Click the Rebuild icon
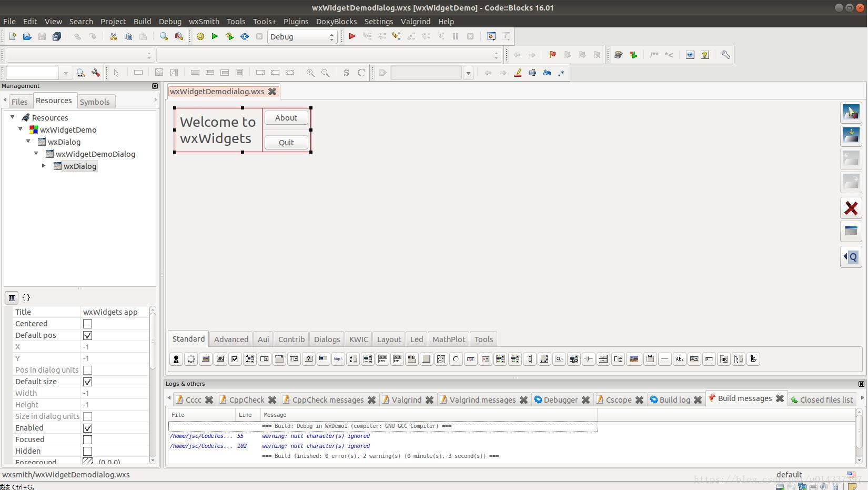Viewport: 868px width, 490px height. point(245,36)
